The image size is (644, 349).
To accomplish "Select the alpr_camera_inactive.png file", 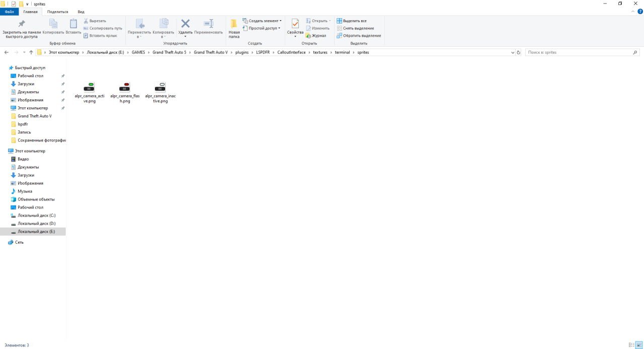I will coord(160,92).
